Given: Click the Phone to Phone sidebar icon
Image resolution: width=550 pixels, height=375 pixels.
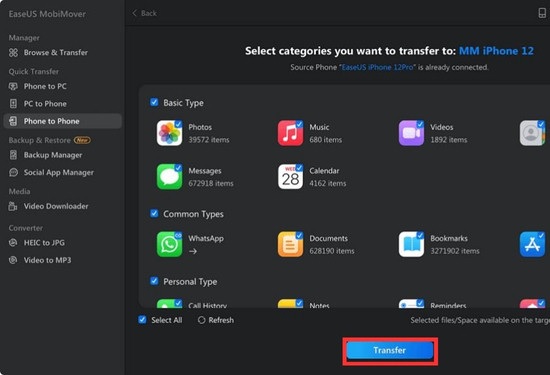Looking at the screenshot, I should pos(13,121).
